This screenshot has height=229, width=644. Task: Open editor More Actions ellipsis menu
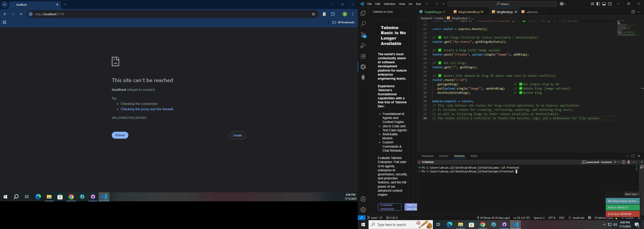click(639, 12)
